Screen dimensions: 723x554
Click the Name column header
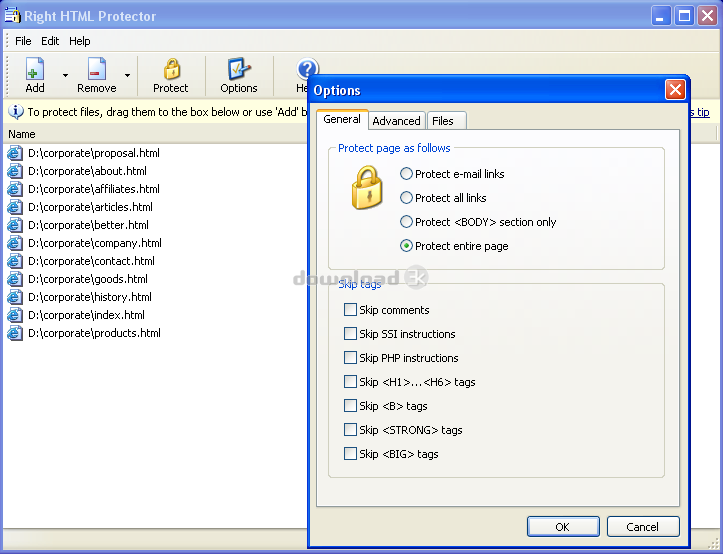pyautogui.click(x=155, y=134)
